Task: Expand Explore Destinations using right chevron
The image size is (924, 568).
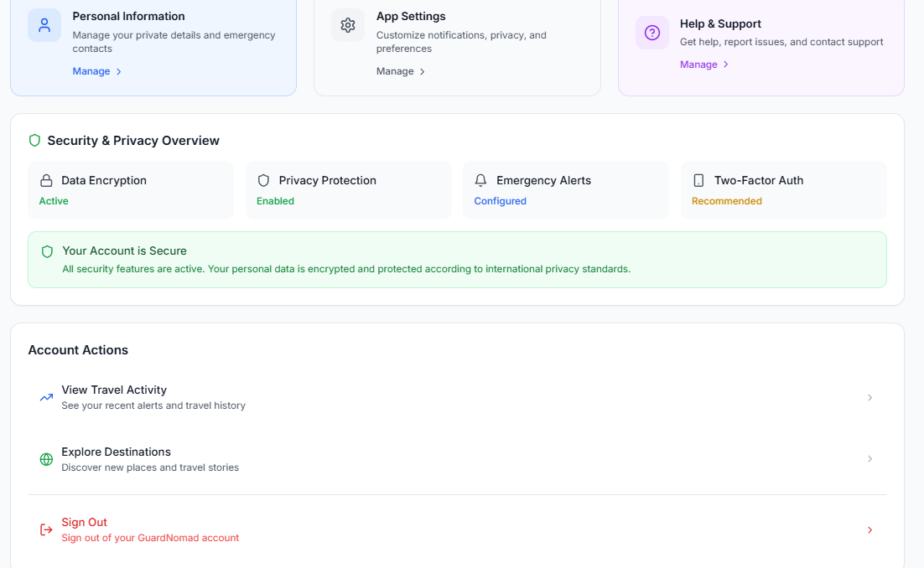Action: pos(869,459)
